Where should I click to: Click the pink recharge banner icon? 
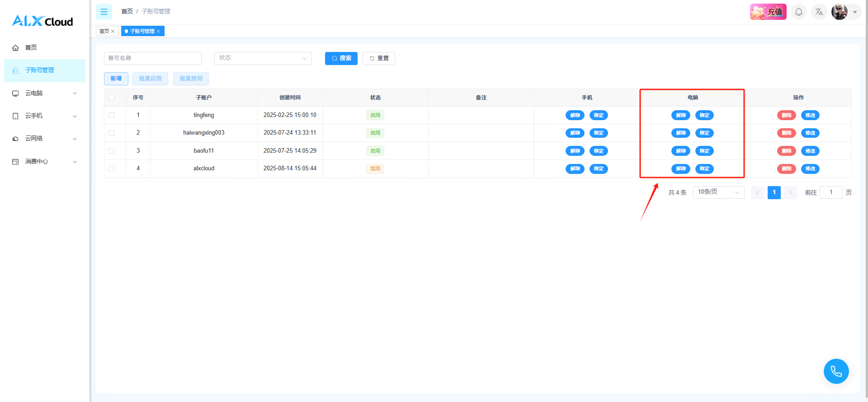click(768, 12)
